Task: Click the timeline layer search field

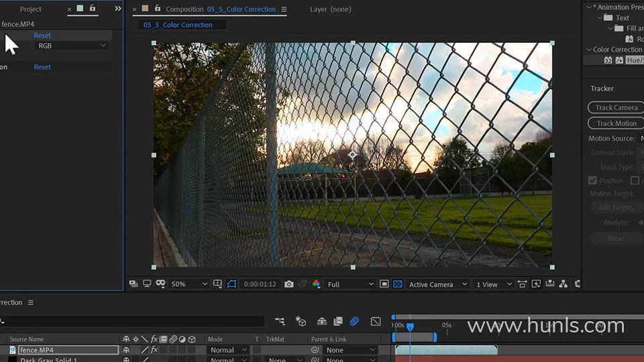Action: click(132, 321)
